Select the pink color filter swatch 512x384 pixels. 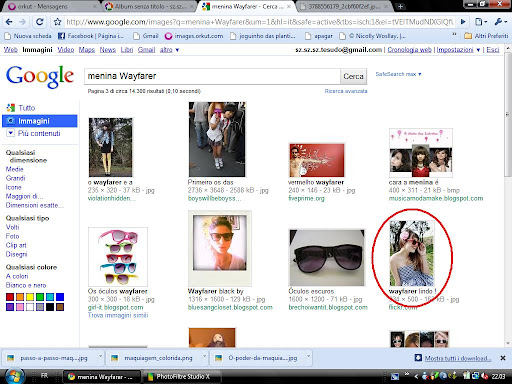20,307
